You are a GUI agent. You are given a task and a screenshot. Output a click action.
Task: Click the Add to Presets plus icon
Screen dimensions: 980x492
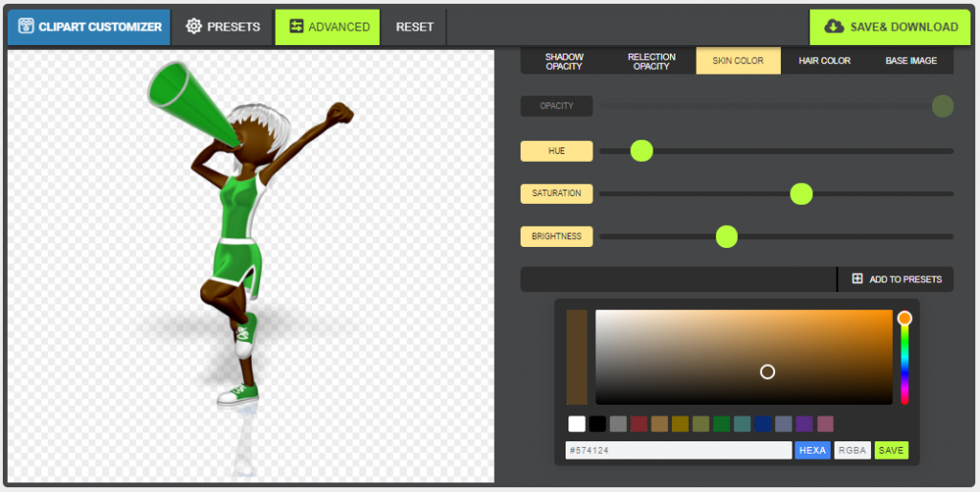(x=857, y=279)
